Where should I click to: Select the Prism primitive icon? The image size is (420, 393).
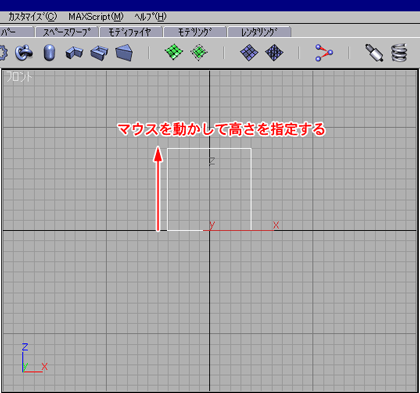coord(124,53)
